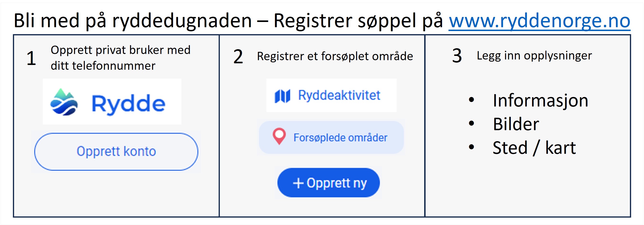Click the Informasjon bullet item
This screenshot has height=225, width=644.
tap(540, 101)
